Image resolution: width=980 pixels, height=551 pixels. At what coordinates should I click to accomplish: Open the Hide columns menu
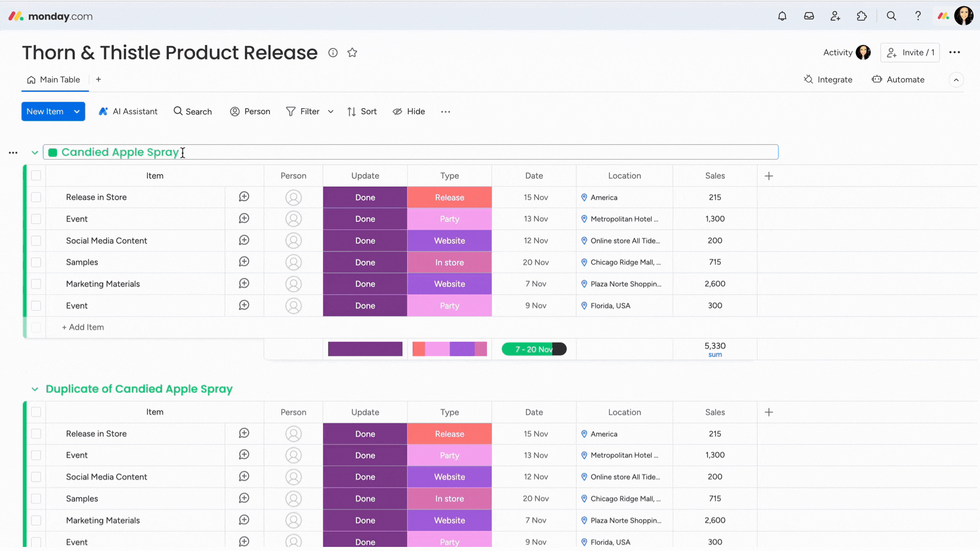point(409,112)
